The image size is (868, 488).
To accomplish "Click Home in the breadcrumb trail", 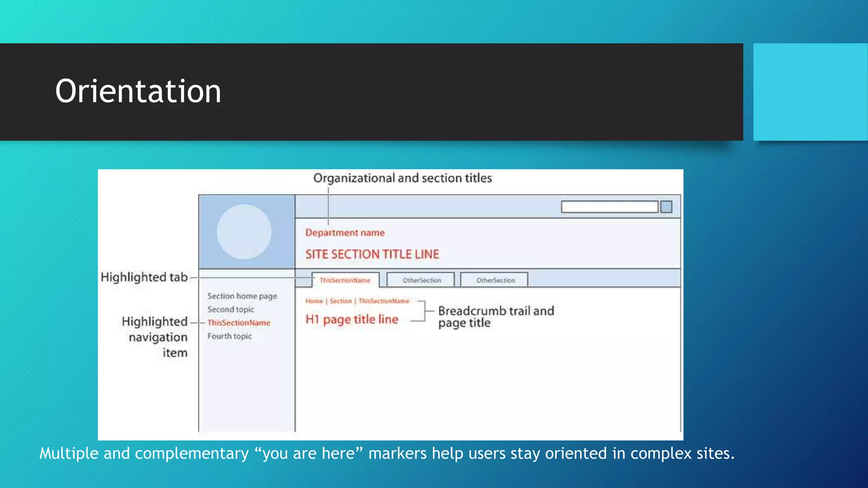I will point(314,301).
